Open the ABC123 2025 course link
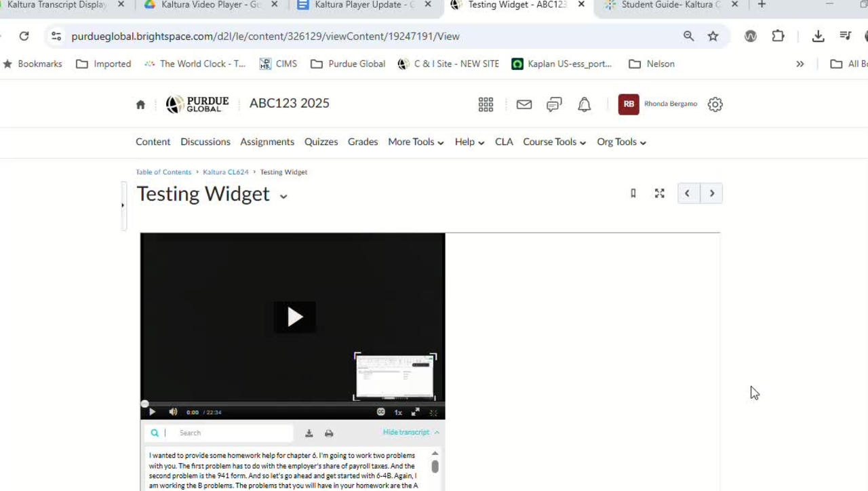 [x=290, y=103]
